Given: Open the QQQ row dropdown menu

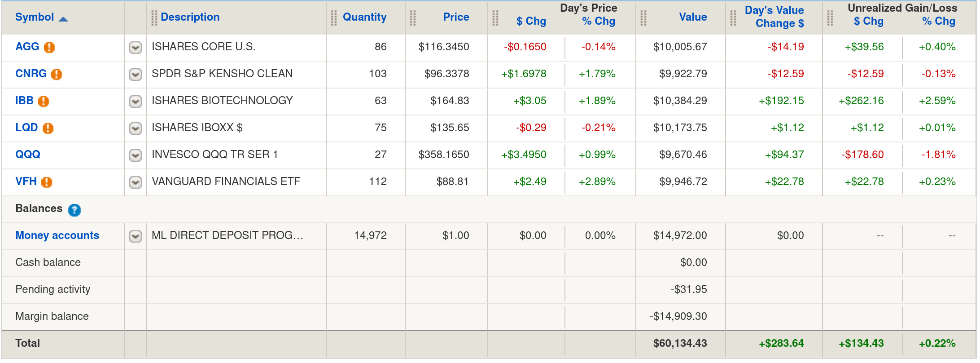Looking at the screenshot, I should click(136, 155).
